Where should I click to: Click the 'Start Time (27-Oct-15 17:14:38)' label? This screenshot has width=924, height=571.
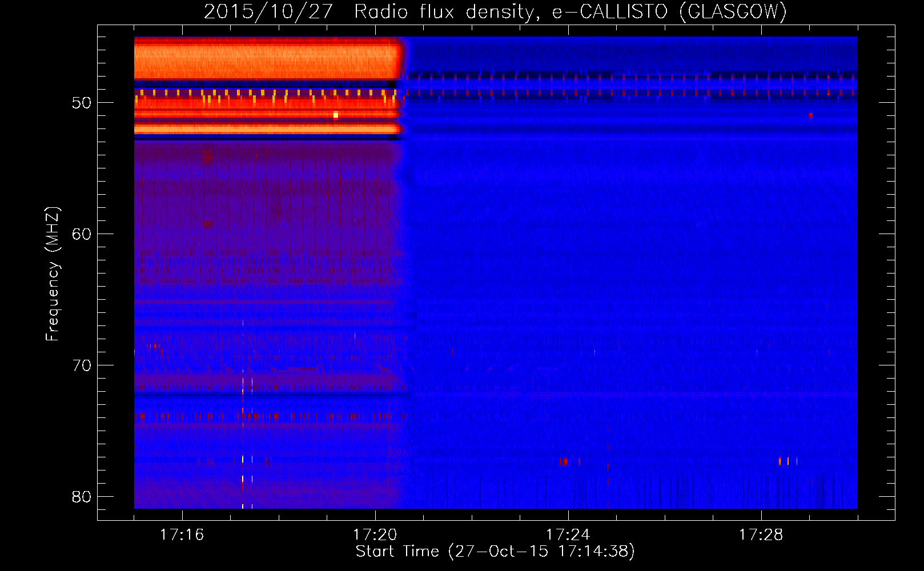pos(495,552)
